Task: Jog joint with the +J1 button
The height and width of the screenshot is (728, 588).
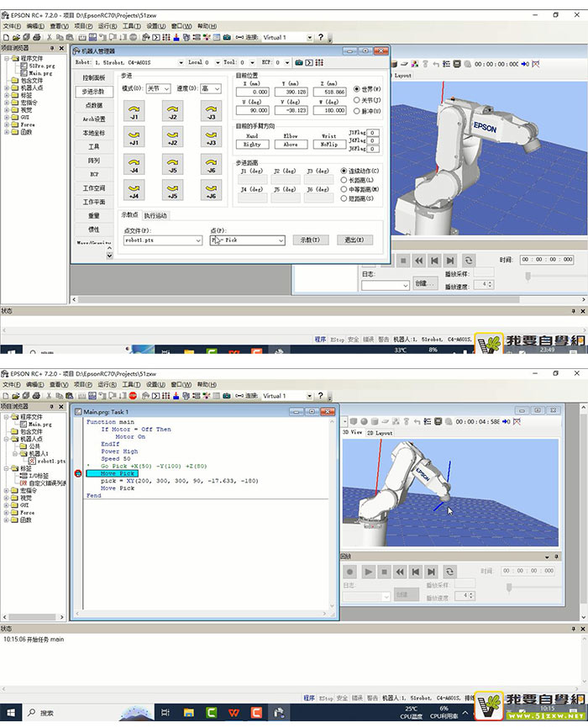Action: point(134,137)
